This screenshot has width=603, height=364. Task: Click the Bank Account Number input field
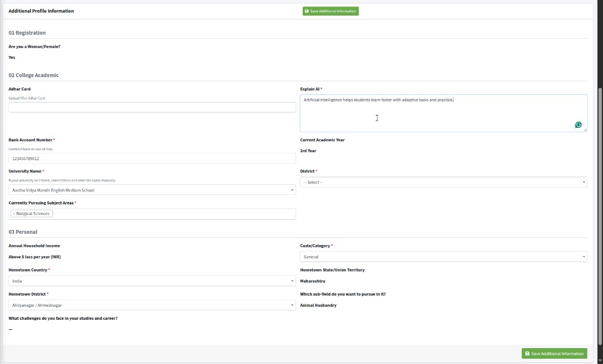click(x=152, y=158)
